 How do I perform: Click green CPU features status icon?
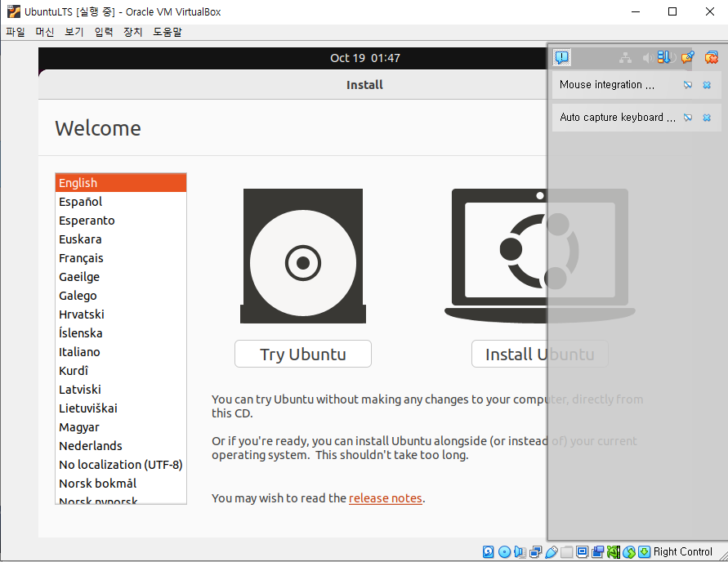(x=614, y=552)
